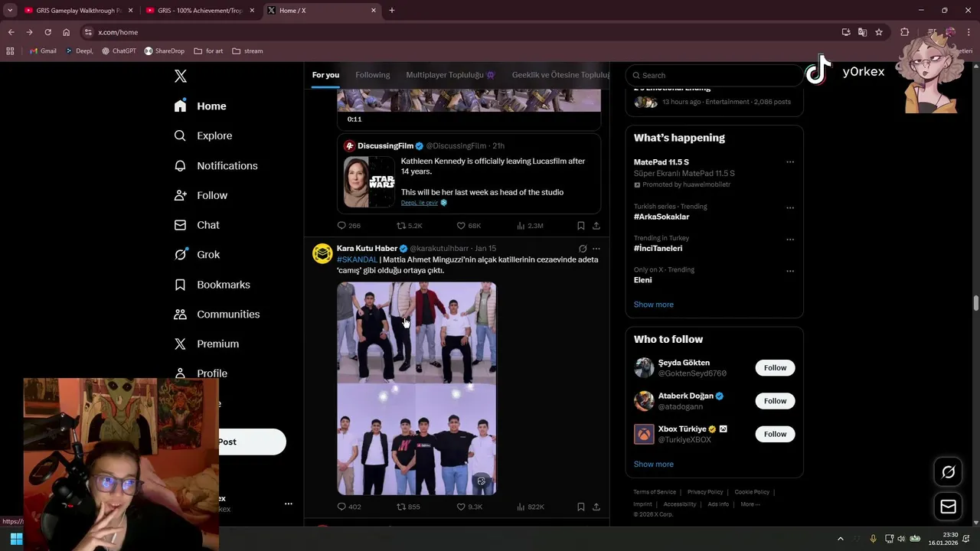Go to Home in the X sidebar

201,106
